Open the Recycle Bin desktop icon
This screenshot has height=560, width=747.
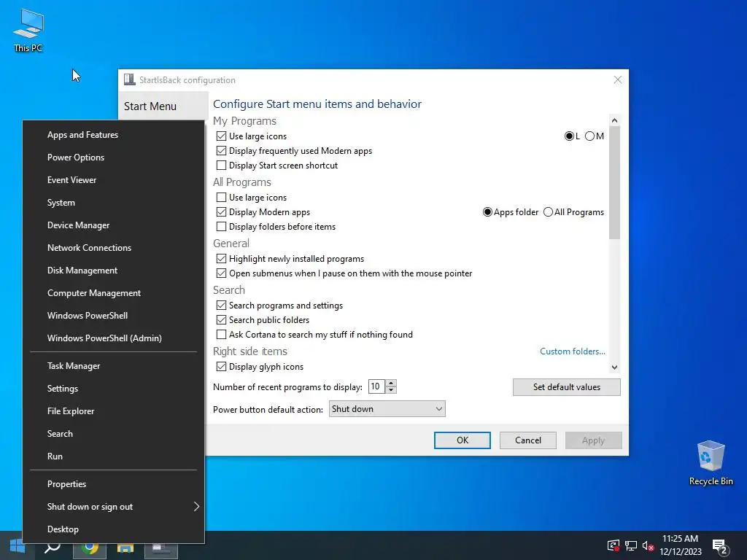pos(711,462)
